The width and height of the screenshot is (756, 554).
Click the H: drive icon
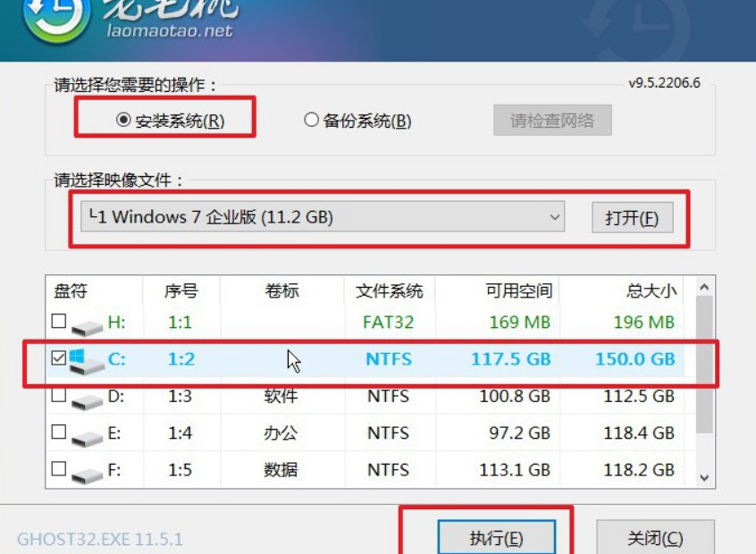(87, 327)
